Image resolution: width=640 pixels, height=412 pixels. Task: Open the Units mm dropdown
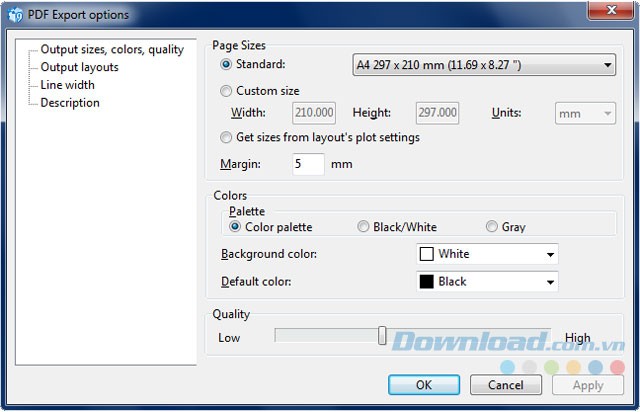(585, 113)
